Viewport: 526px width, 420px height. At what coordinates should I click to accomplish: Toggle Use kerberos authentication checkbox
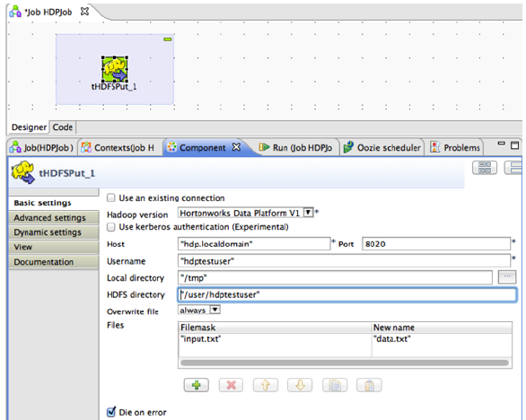(x=110, y=227)
